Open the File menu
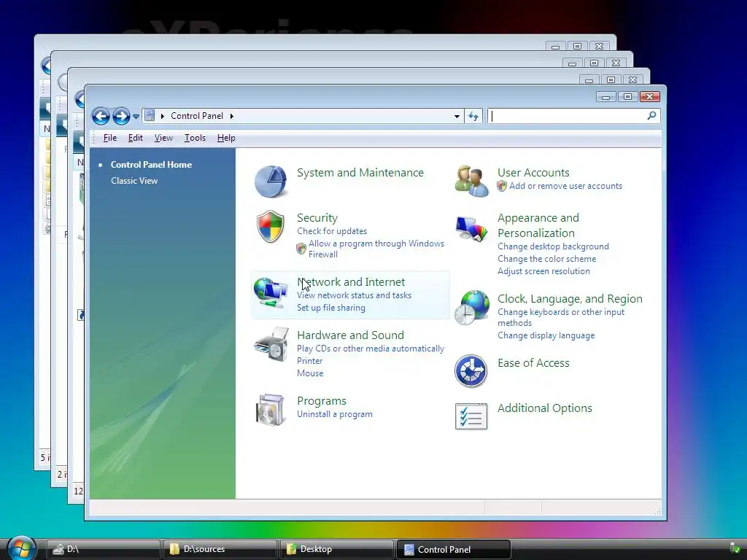Screen dimensions: 747x560 tap(109, 138)
